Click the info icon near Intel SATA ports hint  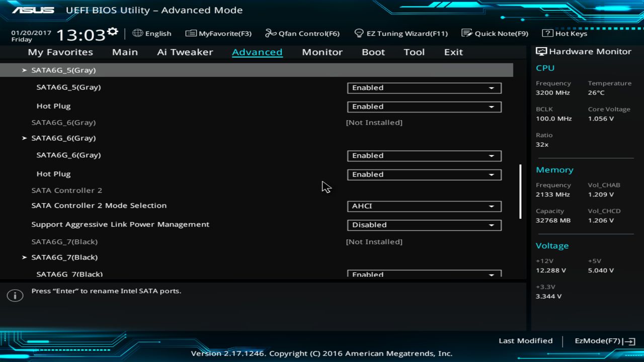(x=15, y=295)
